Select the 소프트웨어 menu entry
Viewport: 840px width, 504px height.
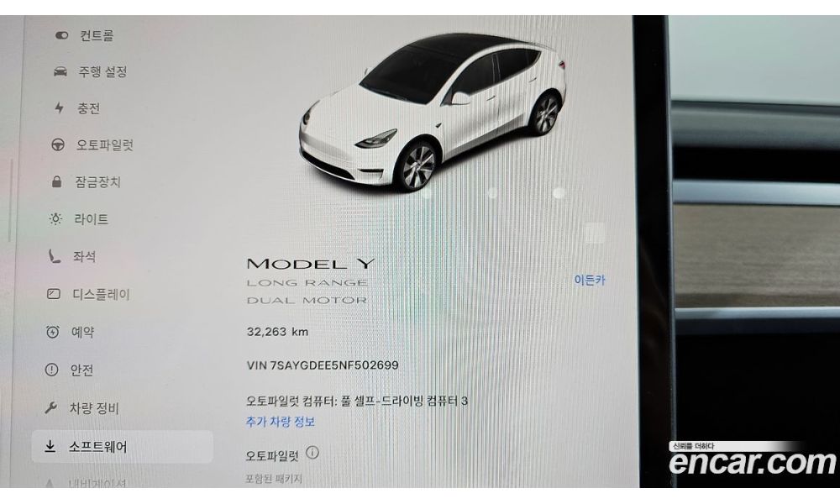(x=122, y=446)
